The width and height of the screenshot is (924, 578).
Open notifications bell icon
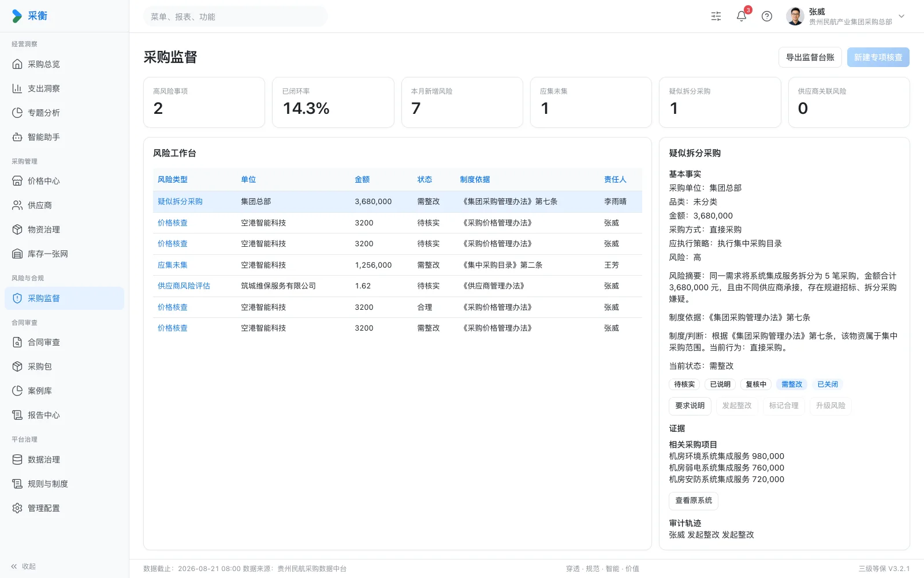742,16
